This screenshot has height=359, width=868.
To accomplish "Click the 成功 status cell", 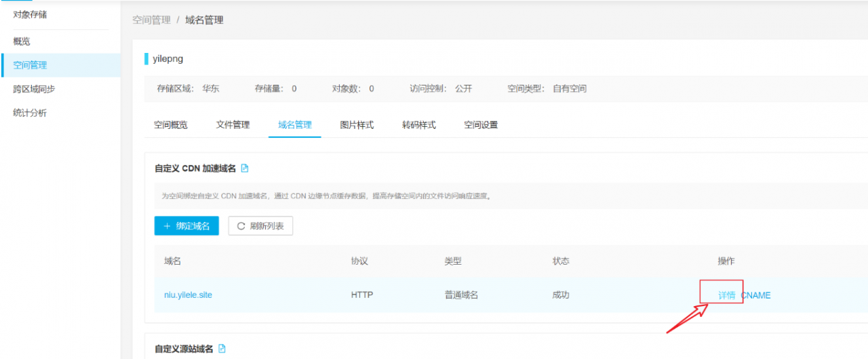I will pos(561,295).
